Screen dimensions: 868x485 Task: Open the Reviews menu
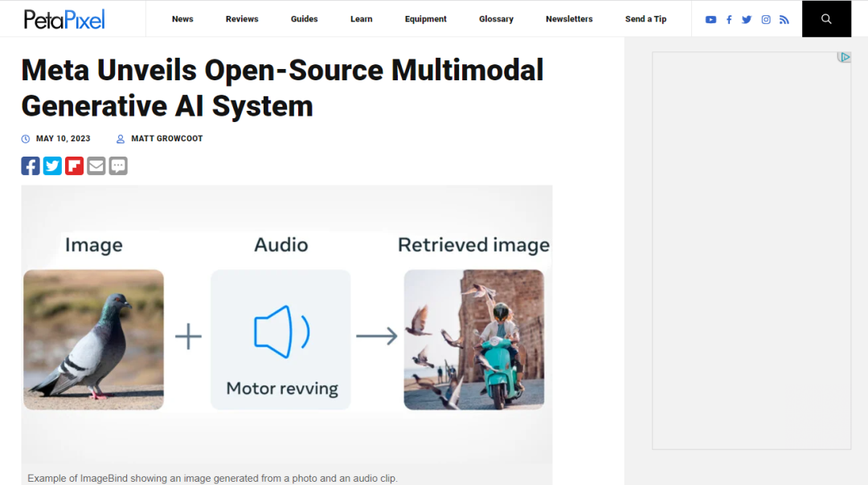pos(242,18)
